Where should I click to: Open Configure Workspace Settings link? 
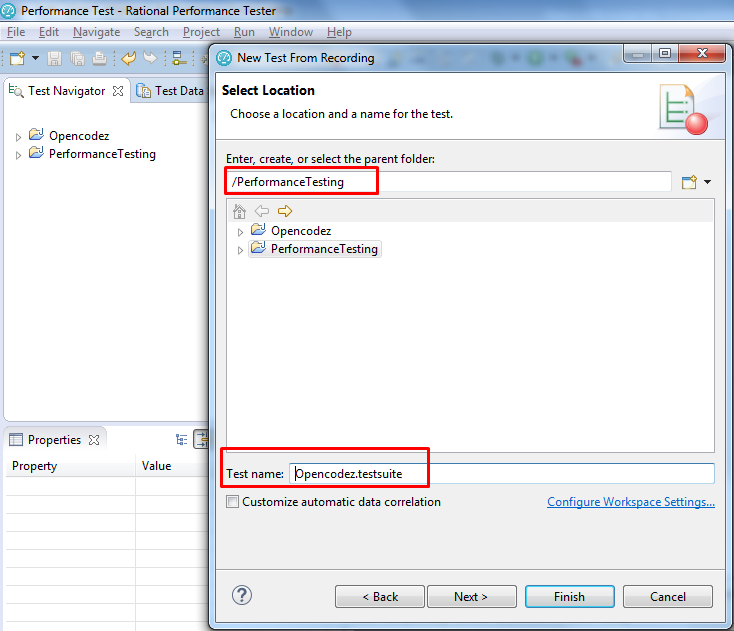(x=631, y=502)
